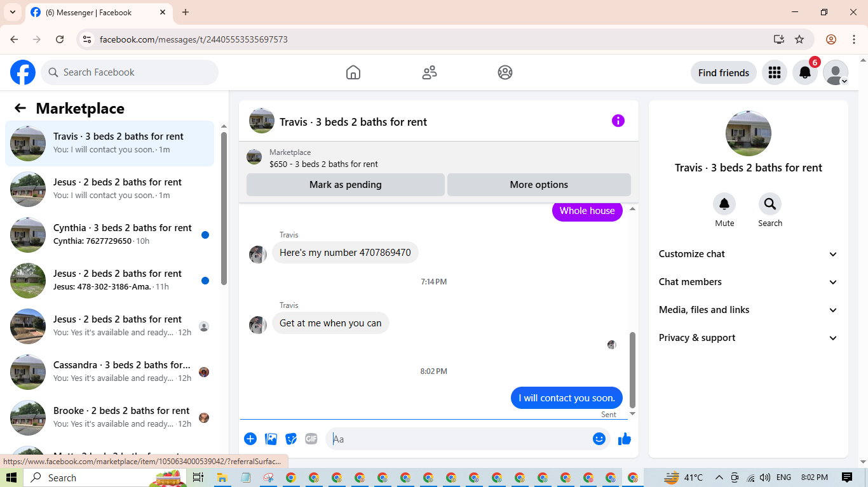
Task: Choose a sticker from the sticker icon
Action: 291,439
